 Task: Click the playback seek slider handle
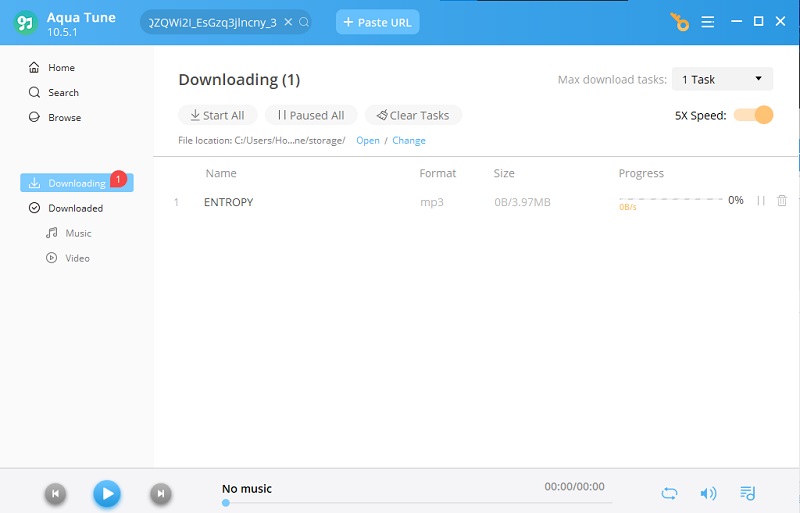(226, 503)
